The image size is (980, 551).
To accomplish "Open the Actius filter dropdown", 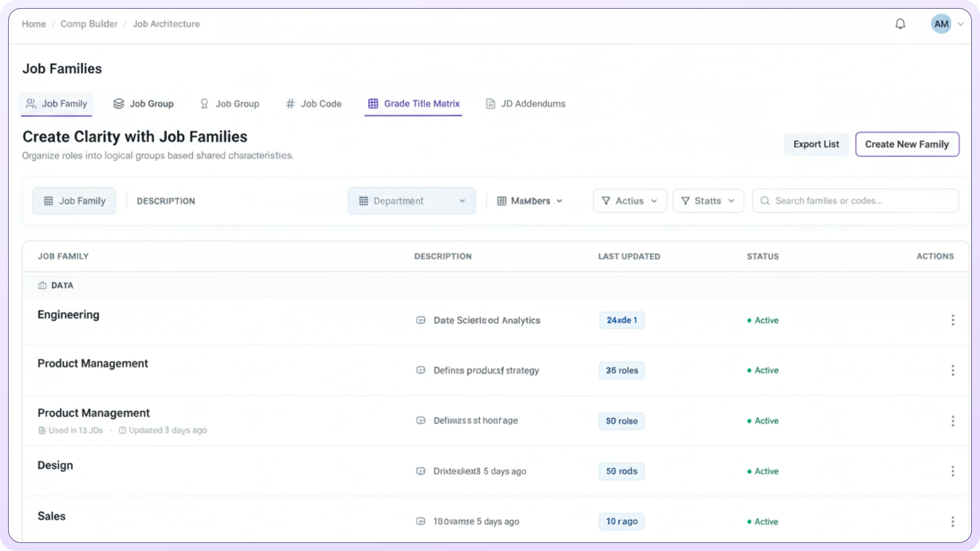I will click(x=630, y=201).
